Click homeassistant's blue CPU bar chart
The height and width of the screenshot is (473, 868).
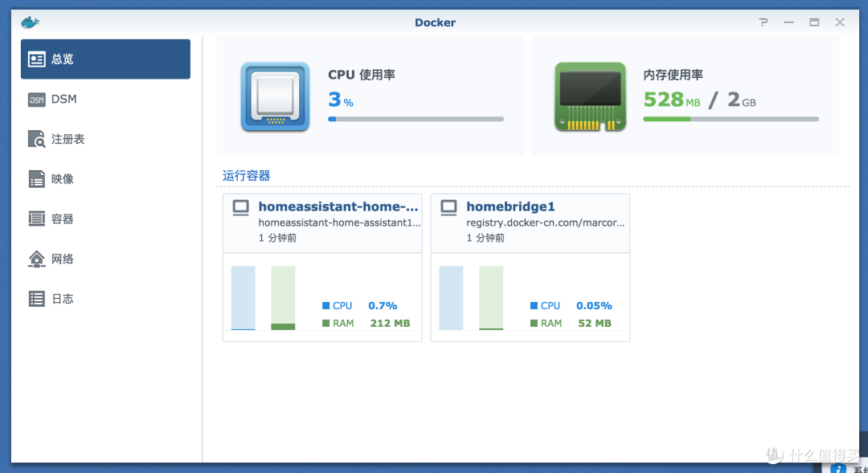coord(243,298)
